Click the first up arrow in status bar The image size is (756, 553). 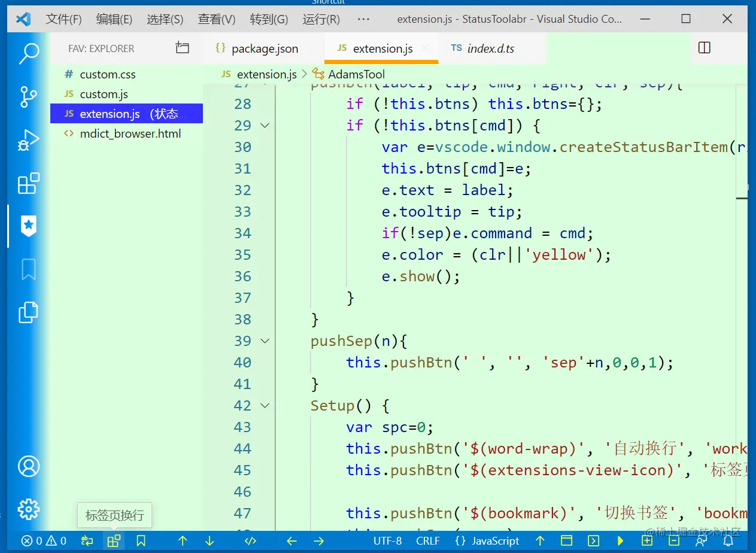coord(183,541)
